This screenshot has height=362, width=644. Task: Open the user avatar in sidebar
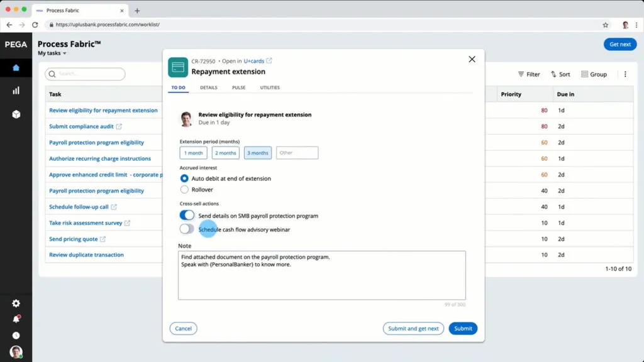coord(16,352)
